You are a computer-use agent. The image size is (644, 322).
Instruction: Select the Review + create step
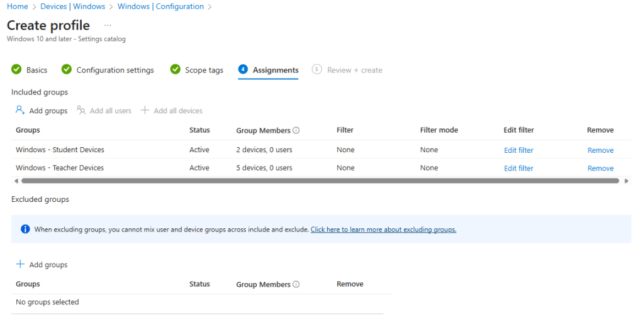(354, 70)
